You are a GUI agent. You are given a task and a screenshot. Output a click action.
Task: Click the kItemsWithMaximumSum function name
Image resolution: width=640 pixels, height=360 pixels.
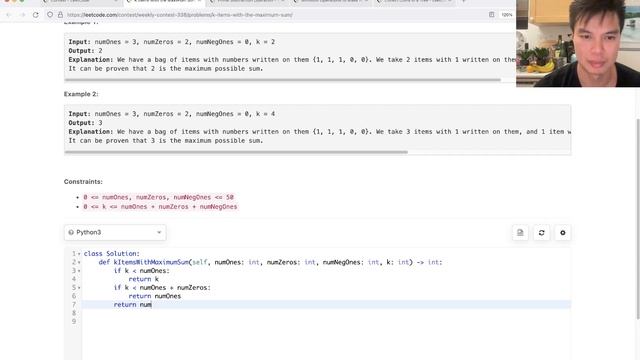[151, 262]
